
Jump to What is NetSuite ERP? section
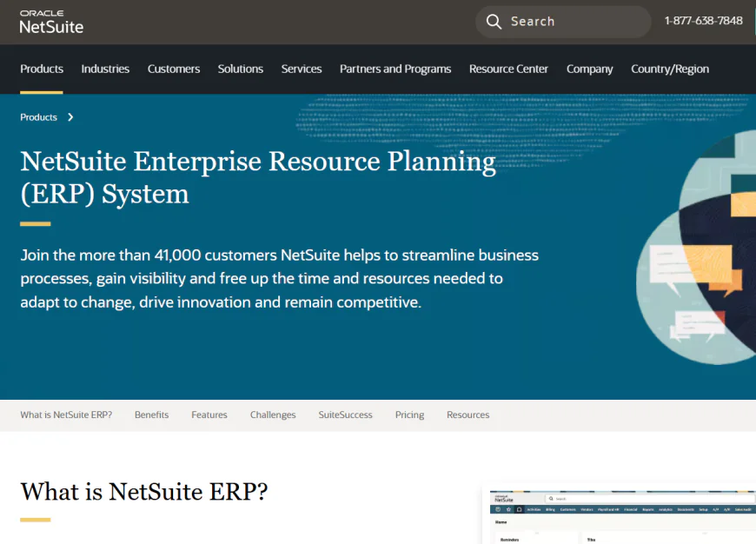pos(66,415)
